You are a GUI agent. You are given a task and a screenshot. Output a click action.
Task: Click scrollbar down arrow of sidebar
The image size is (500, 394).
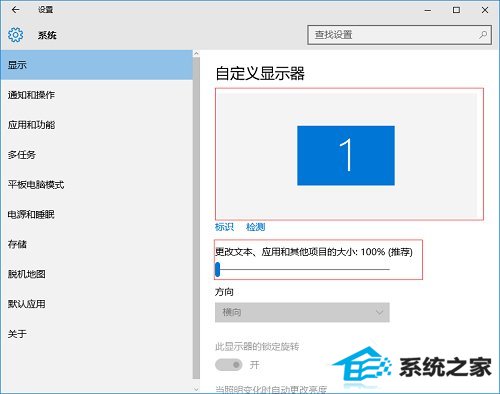196,389
